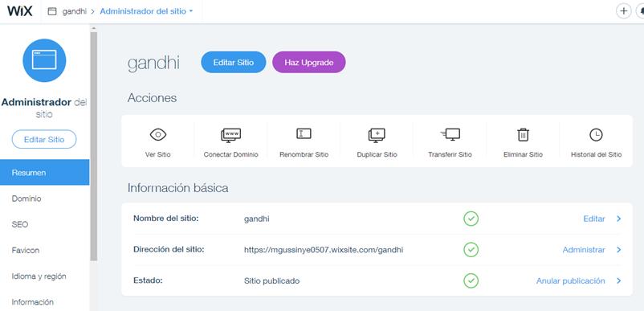Click the chevron next to Anular publicación

(618, 281)
